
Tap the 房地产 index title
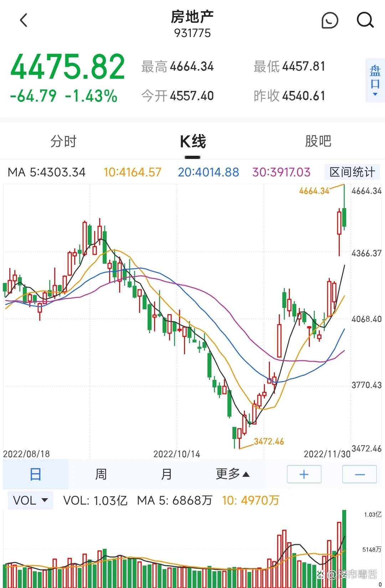point(192,17)
